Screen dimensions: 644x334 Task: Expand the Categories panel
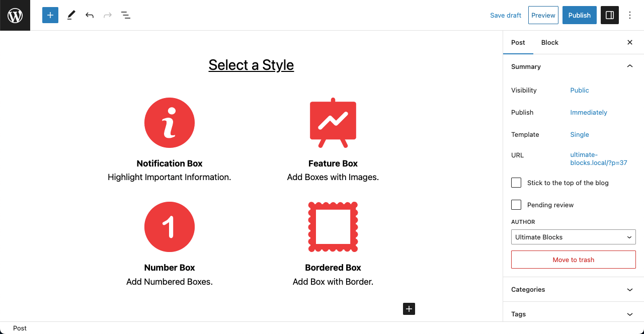click(573, 289)
